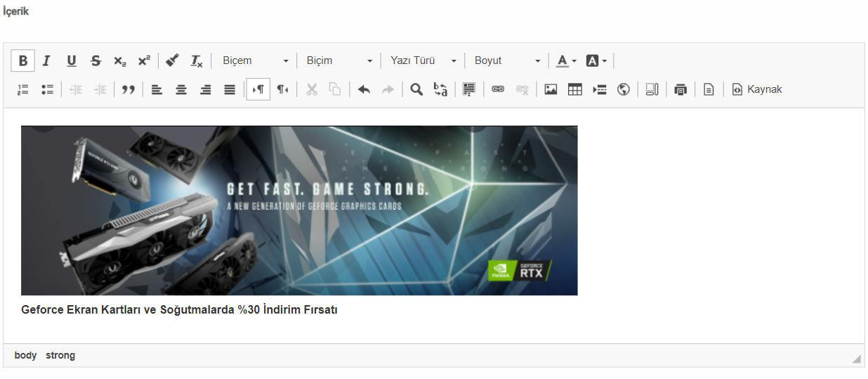Click the remove format icon
This screenshot has height=379, width=868.
(x=197, y=60)
